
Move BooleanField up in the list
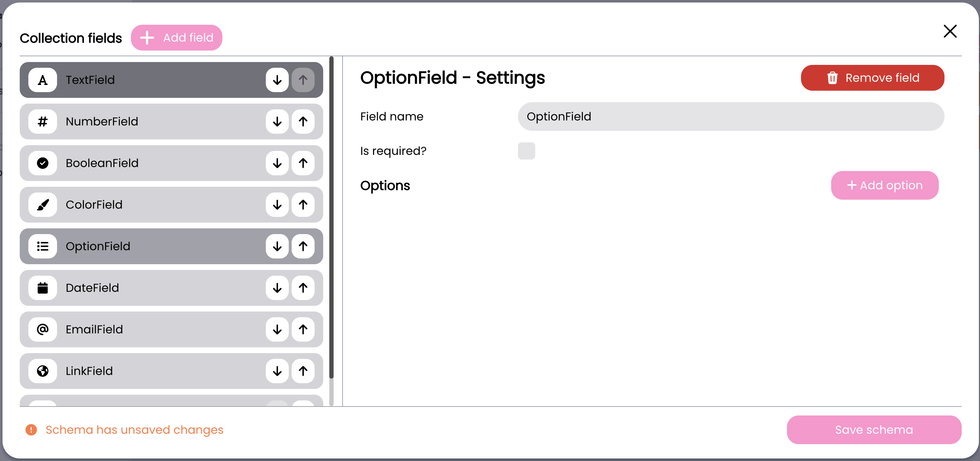click(303, 163)
